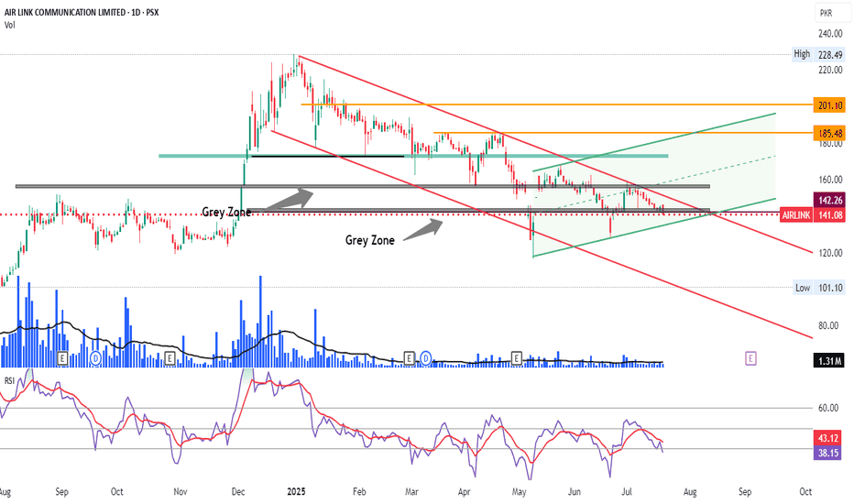Click the AIRLINK 141.08 last price label
854x504 pixels.
812,215
